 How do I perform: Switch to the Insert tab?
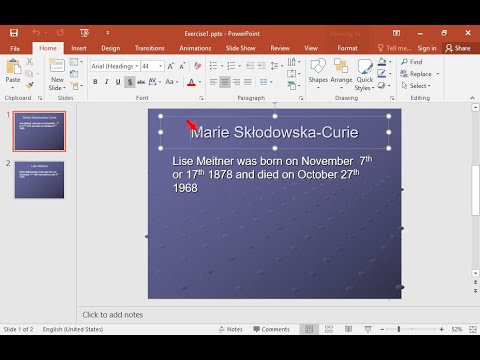point(79,48)
